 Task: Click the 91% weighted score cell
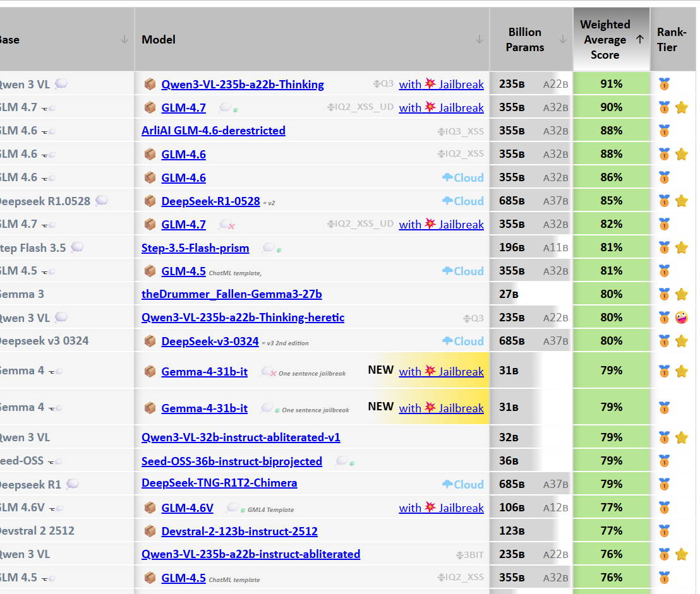(x=612, y=84)
